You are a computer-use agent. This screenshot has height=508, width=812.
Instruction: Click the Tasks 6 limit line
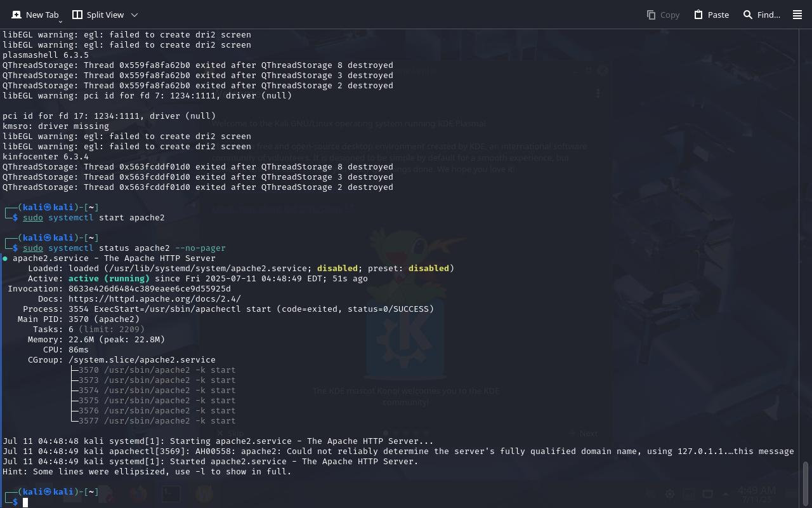89,330
